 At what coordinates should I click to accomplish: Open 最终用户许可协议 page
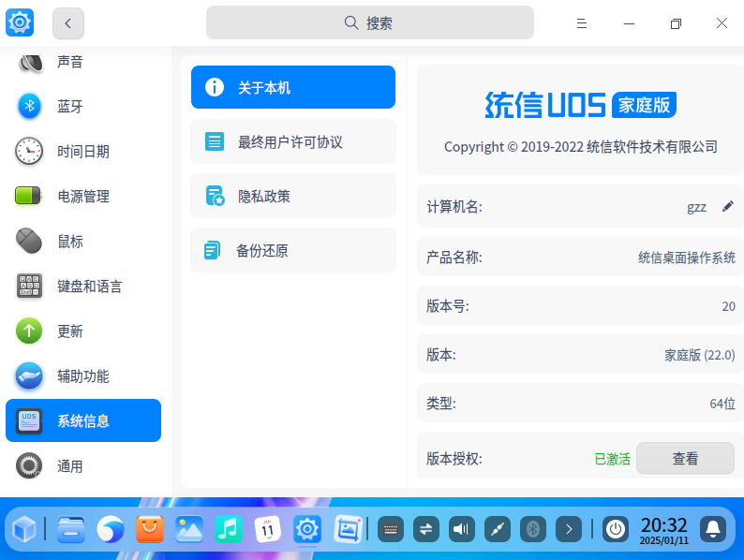pos(293,141)
